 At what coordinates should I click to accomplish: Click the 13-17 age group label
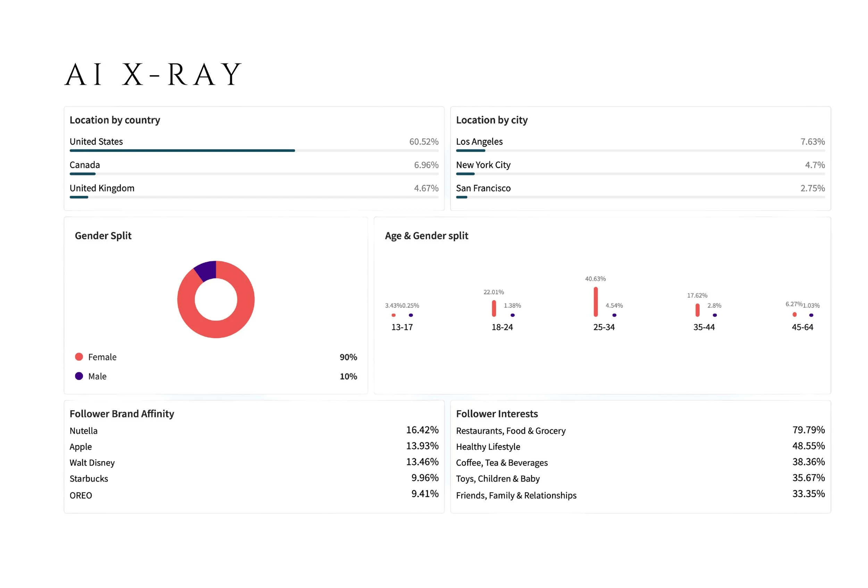coord(402,327)
